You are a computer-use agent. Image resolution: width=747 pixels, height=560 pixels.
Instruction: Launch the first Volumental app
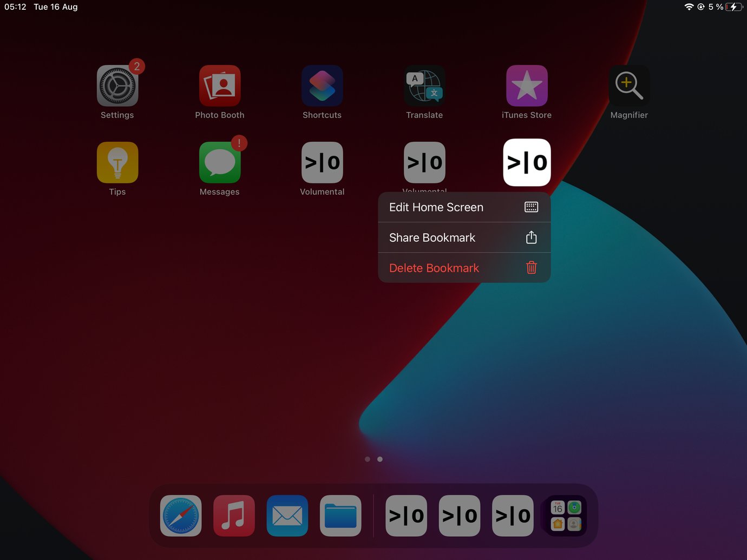pyautogui.click(x=322, y=162)
